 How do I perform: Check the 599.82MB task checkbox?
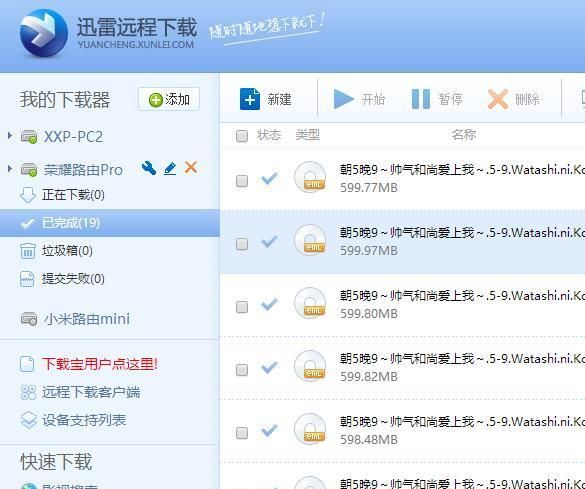(x=242, y=370)
